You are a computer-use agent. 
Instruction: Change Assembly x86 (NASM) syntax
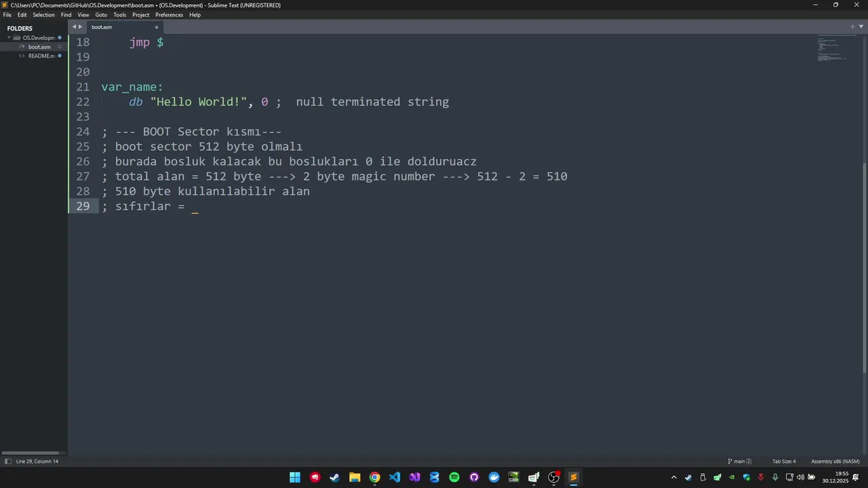[835, 462]
